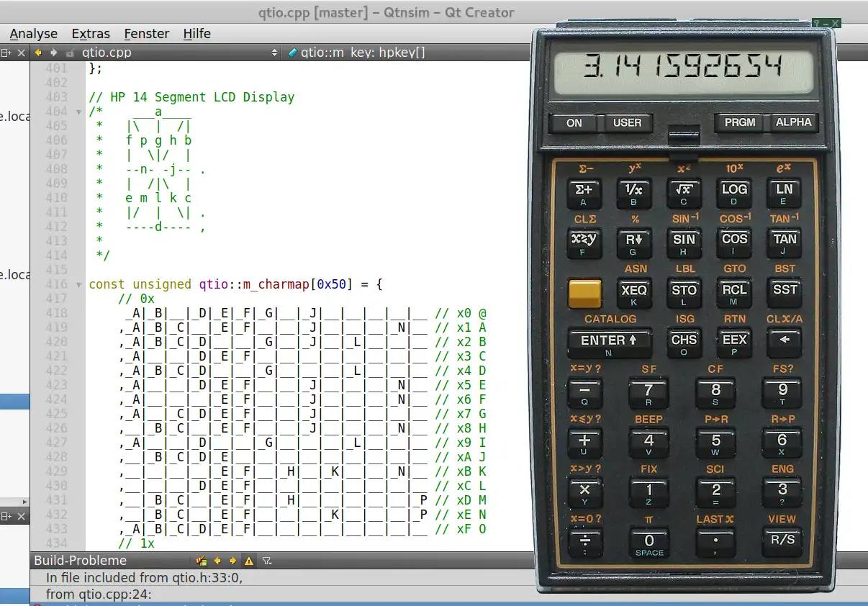Jump to next build issue
This screenshot has width=868, height=606.
(233, 561)
